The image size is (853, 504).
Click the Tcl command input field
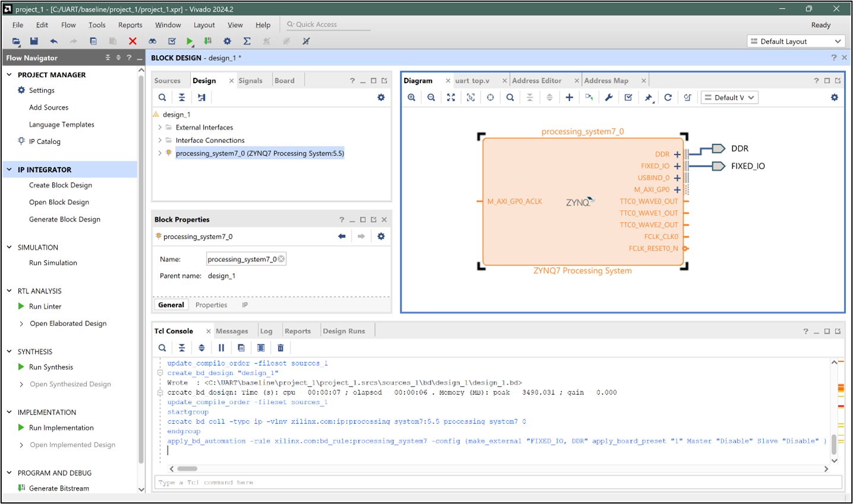[498, 483]
